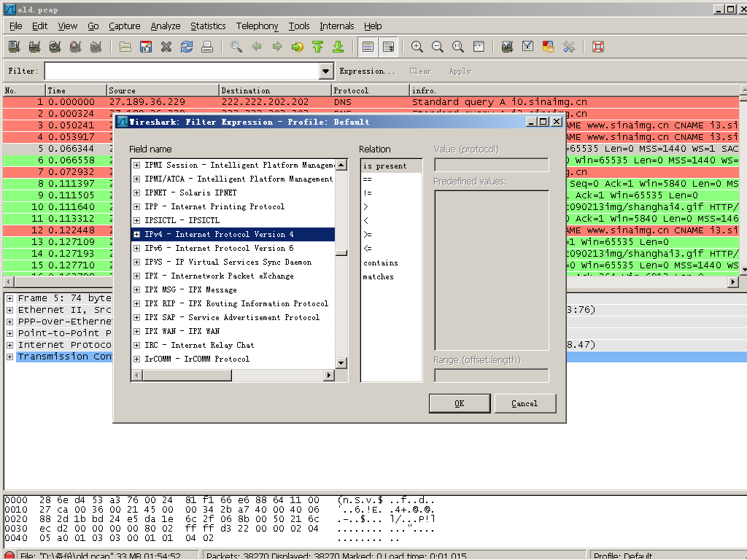This screenshot has width=747, height=560.
Task: Click the resize all columns icon
Action: tap(479, 47)
